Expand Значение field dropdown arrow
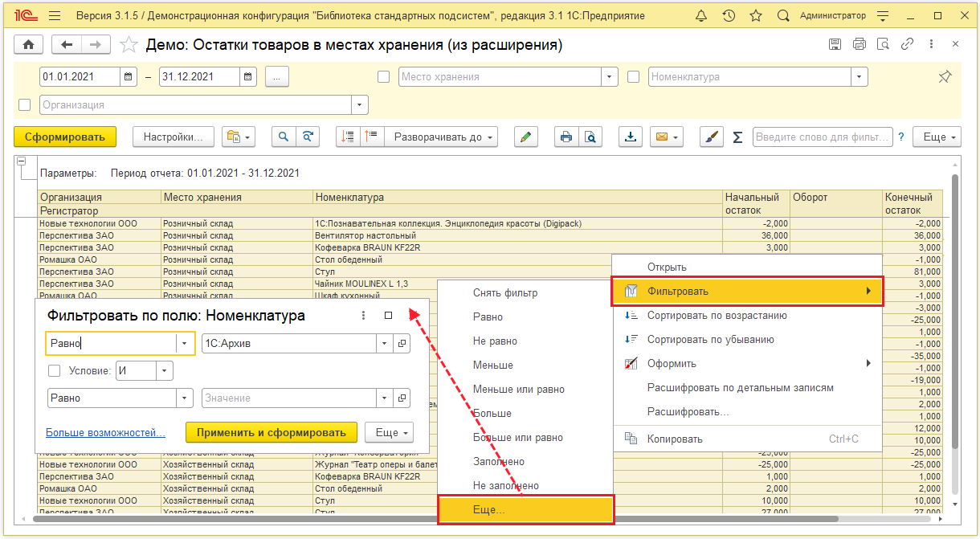This screenshot has height=539, width=980. (x=386, y=398)
